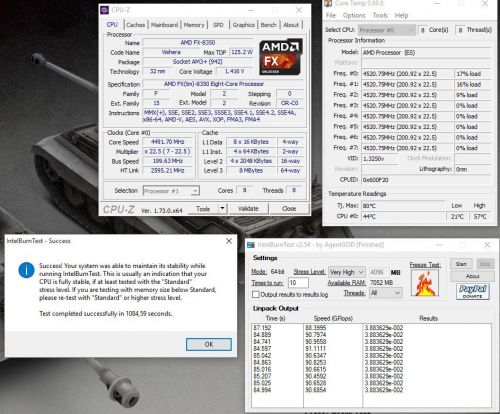
Task: Click the Core Voltage 1.416 V value
Action: pyautogui.click(x=235, y=71)
